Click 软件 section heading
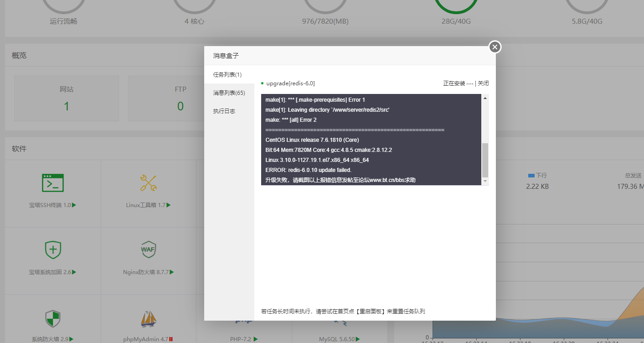 click(x=19, y=149)
